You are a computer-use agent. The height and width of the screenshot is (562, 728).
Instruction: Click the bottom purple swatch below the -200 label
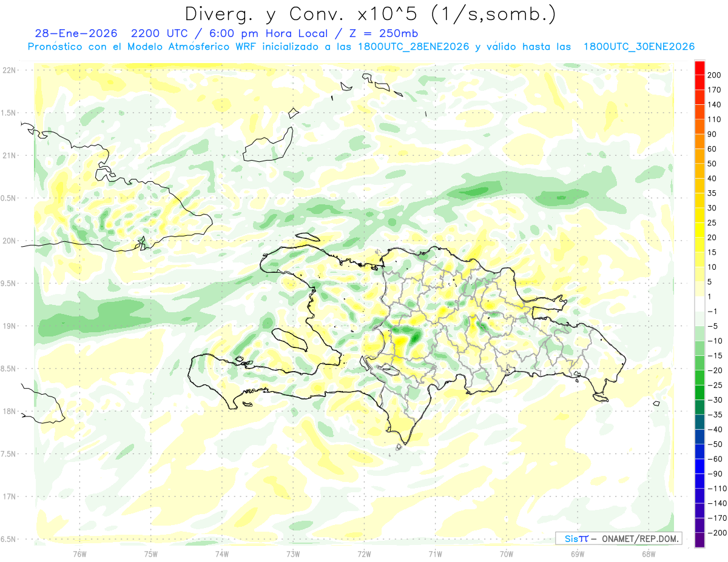699,540
